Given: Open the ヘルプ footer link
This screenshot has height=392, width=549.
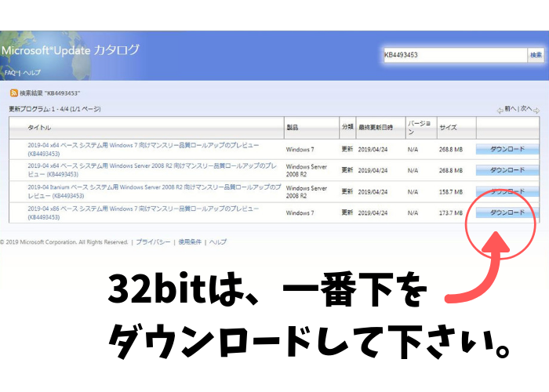Looking at the screenshot, I should (218, 241).
